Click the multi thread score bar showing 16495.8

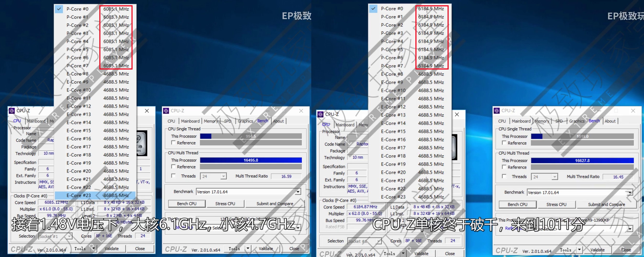(x=251, y=160)
